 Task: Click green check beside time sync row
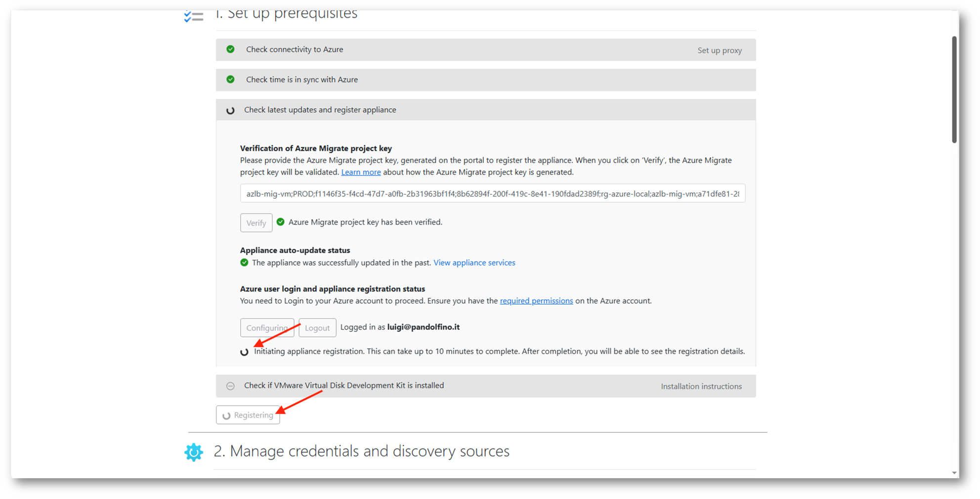point(230,80)
